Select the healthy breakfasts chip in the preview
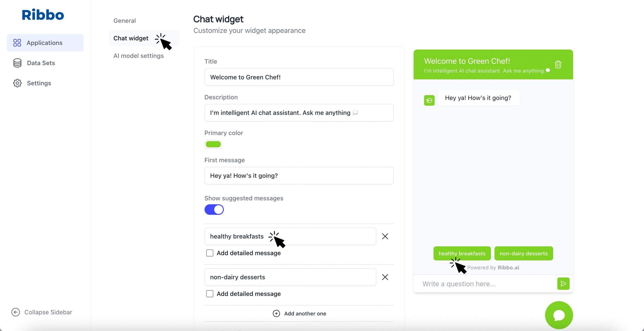Image resolution: width=644 pixels, height=331 pixels. point(462,253)
